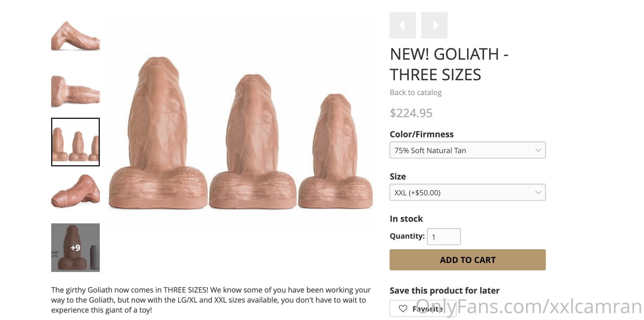Open the Size dropdown chevron arrow

[538, 193]
